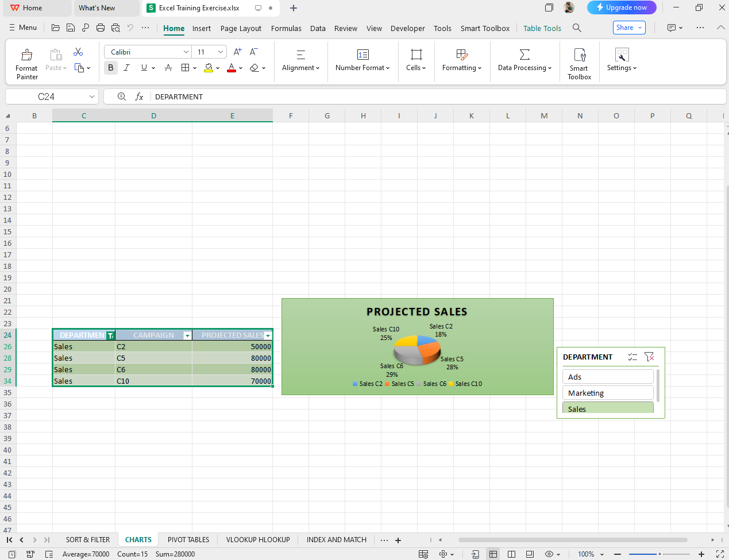Screen dimensions: 729x560
Task: Click the Open file folder icon
Action: pos(56,28)
